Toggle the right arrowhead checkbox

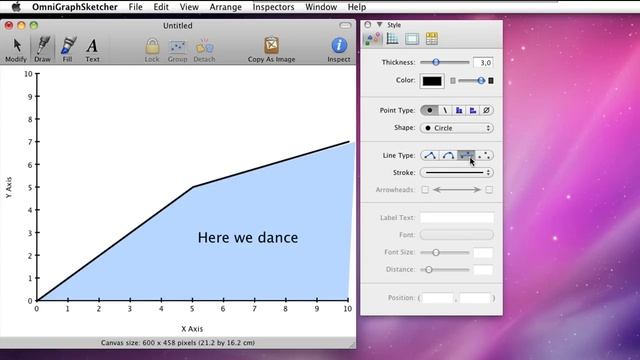489,190
